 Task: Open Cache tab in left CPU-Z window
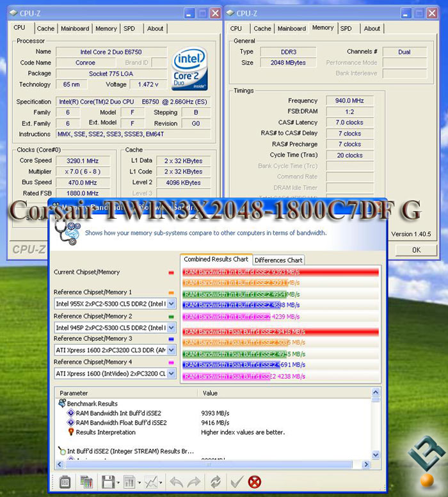pyautogui.click(x=45, y=29)
